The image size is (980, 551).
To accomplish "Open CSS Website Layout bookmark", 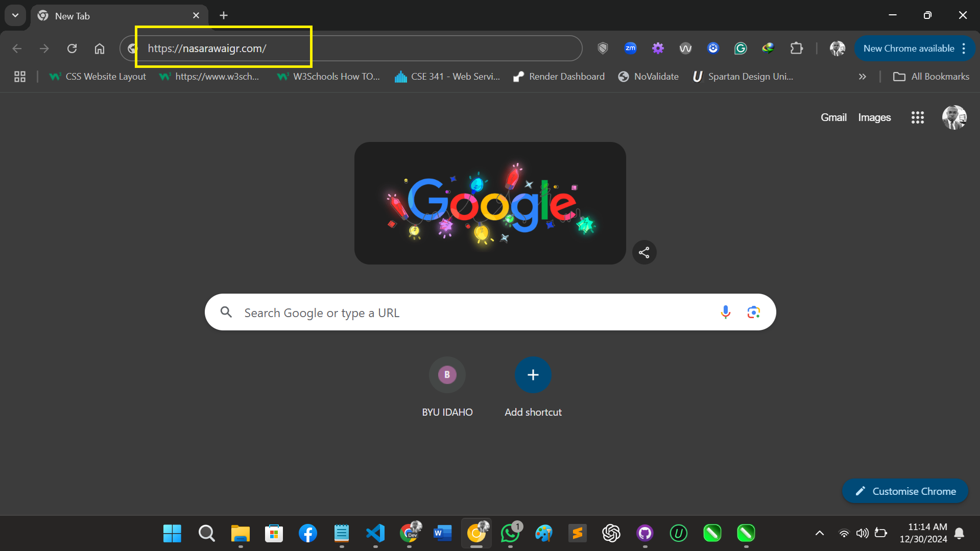I will click(x=98, y=77).
